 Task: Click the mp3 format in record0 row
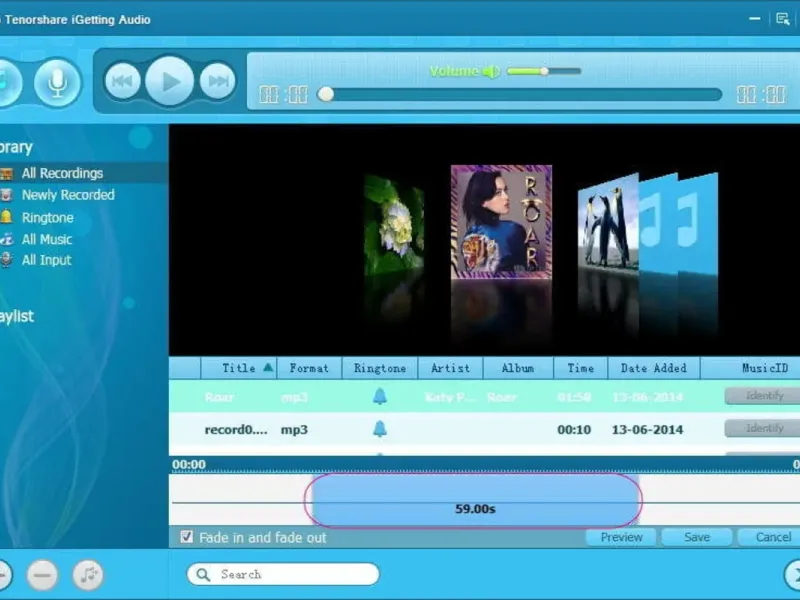click(x=294, y=430)
